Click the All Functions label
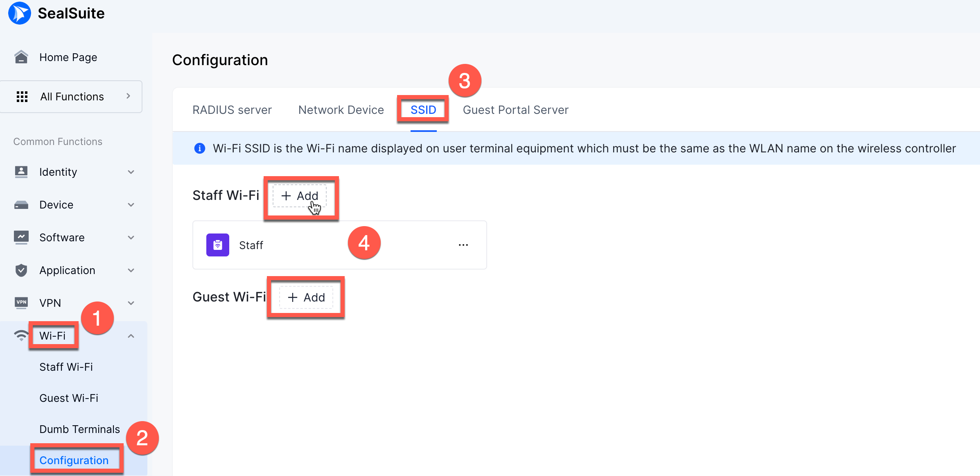 (72, 97)
